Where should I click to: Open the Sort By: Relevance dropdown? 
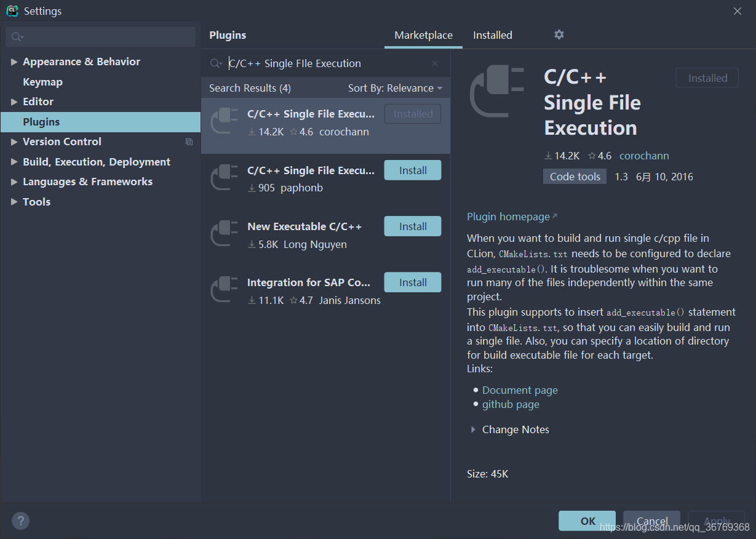(395, 88)
